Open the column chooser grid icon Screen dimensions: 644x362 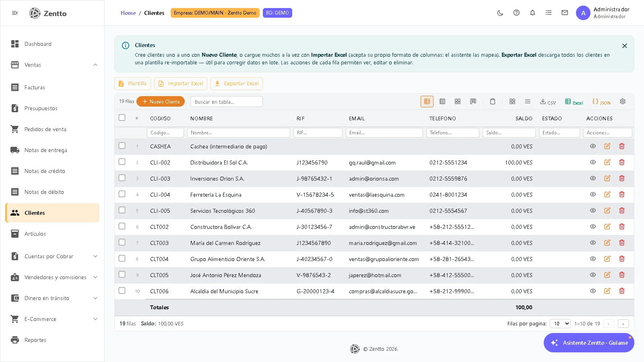tap(512, 102)
